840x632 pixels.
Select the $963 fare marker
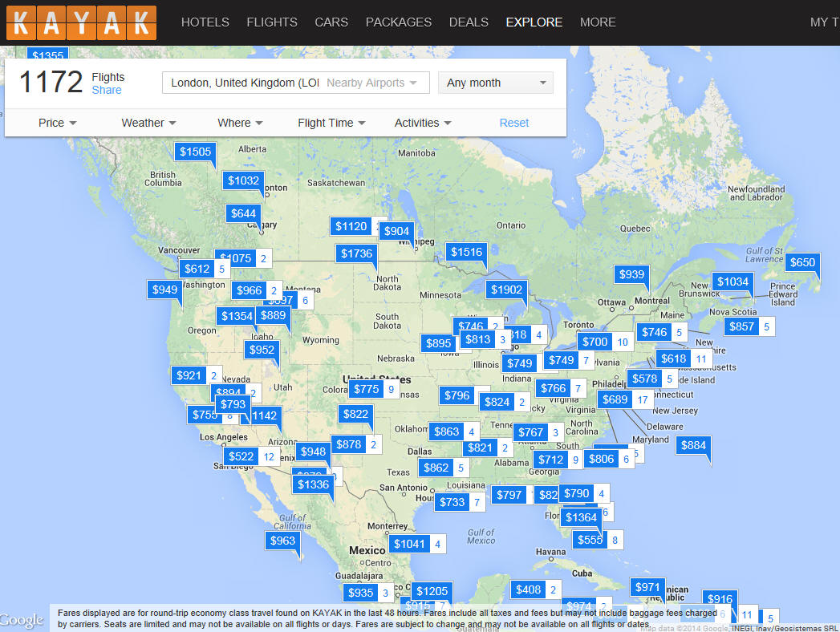pos(283,541)
